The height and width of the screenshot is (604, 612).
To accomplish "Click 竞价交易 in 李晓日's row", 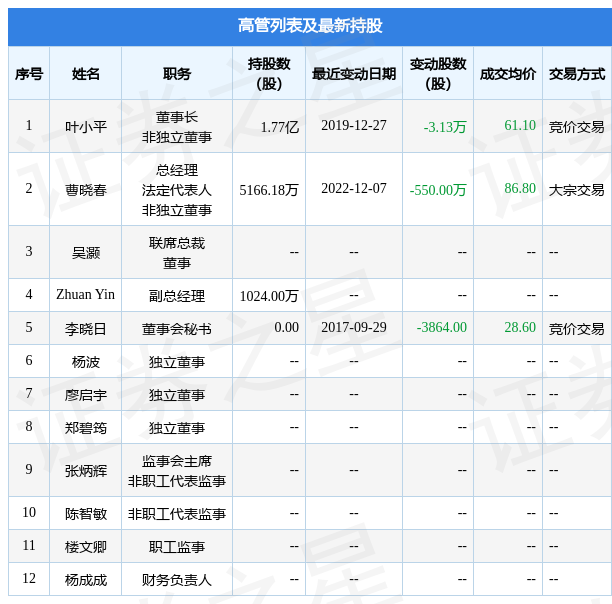I will point(576,329).
